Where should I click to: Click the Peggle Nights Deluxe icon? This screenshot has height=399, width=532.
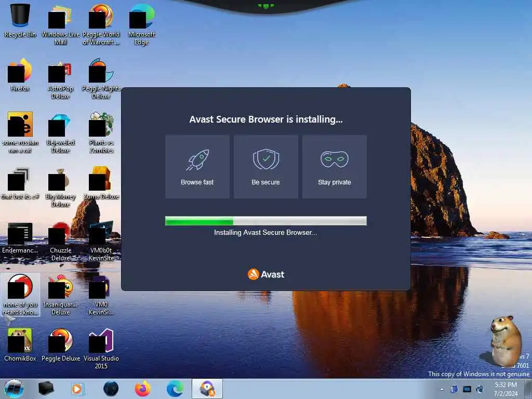point(101,79)
